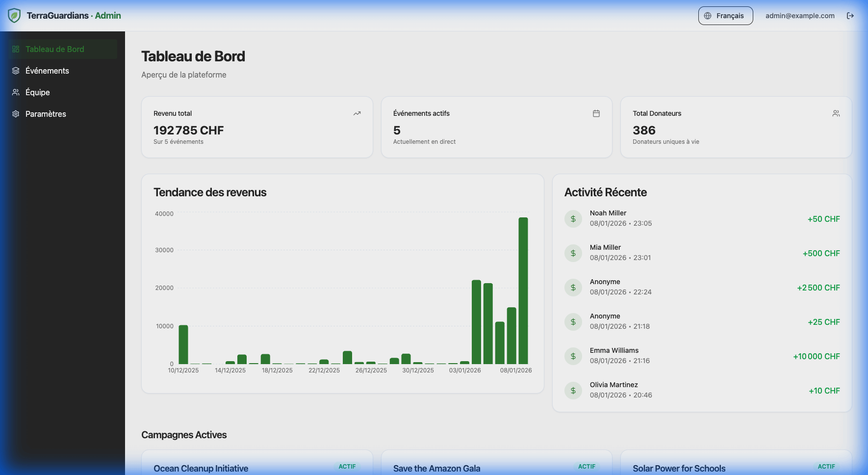Click the logout icon in top bar
The height and width of the screenshot is (475, 868).
[x=850, y=15]
